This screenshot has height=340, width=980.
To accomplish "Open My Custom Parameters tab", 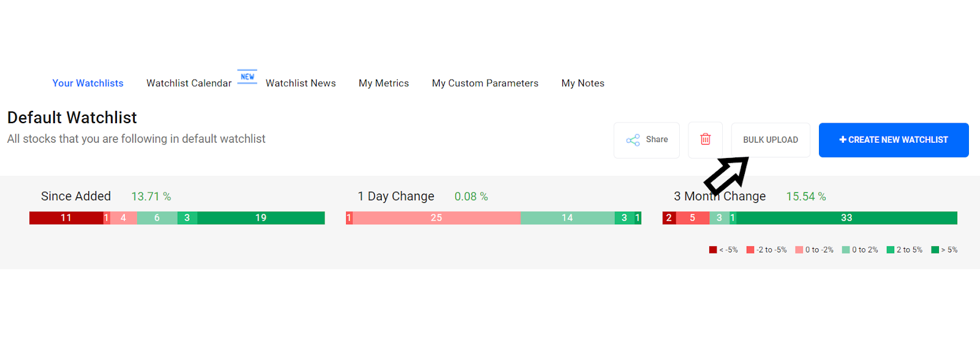I will pyautogui.click(x=485, y=83).
